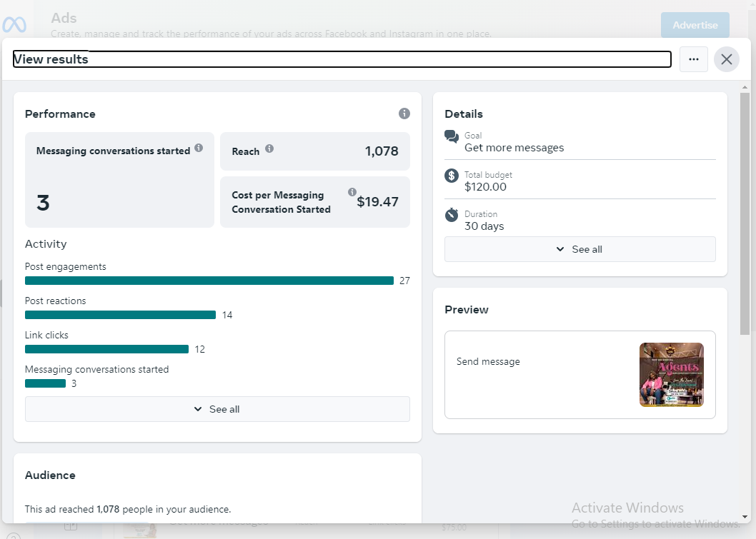Click the Link clicks bar
The width and height of the screenshot is (756, 539).
coord(106,349)
